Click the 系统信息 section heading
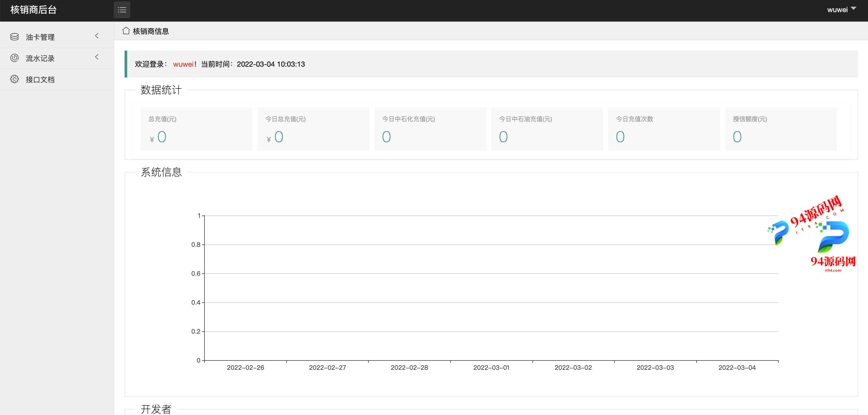868x415 pixels. [161, 172]
